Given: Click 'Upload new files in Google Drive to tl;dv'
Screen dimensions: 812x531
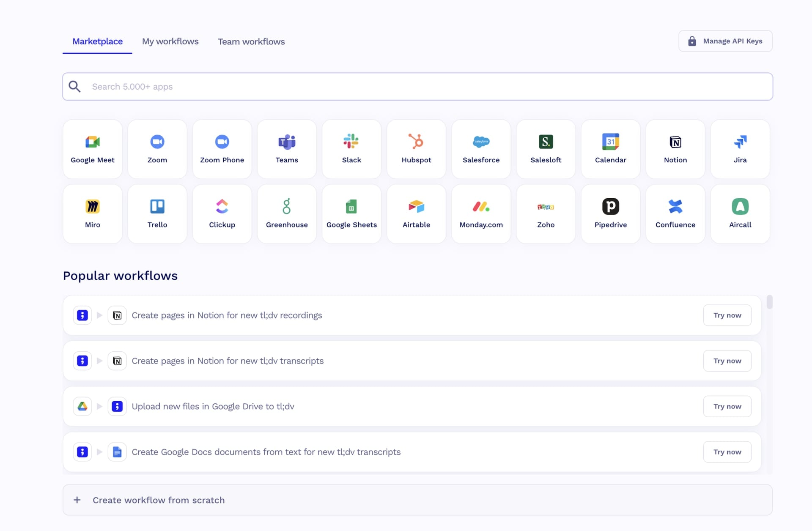Looking at the screenshot, I should point(213,406).
